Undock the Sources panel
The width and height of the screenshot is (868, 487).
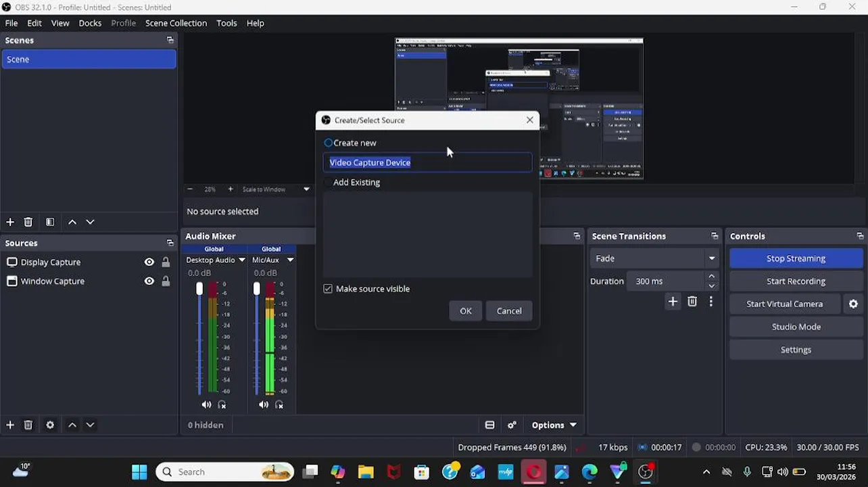point(170,243)
